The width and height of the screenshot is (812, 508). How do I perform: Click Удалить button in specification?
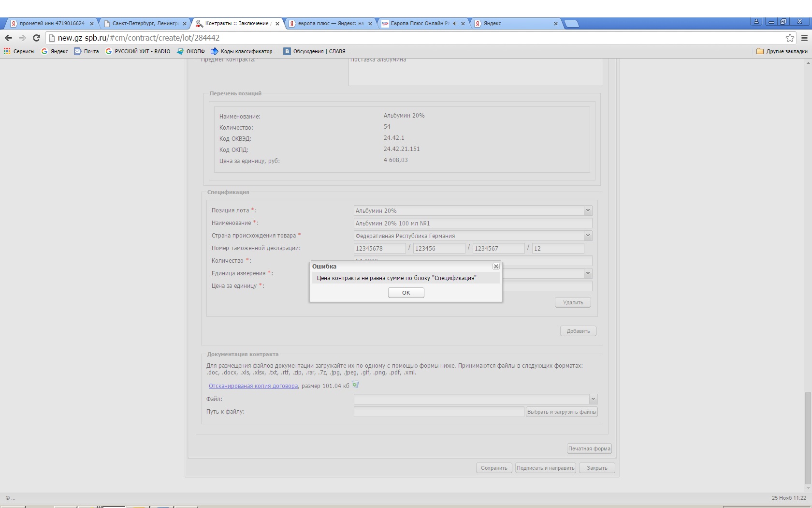point(573,302)
